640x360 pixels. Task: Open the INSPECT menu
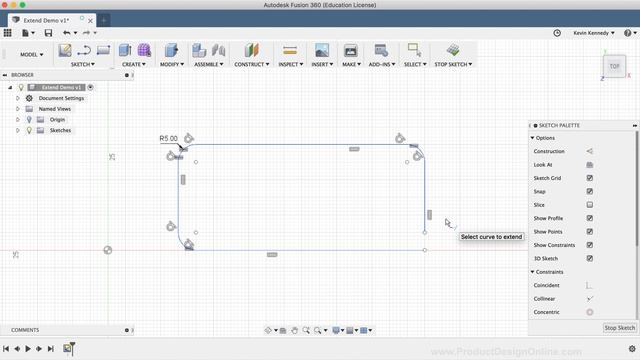click(x=291, y=64)
